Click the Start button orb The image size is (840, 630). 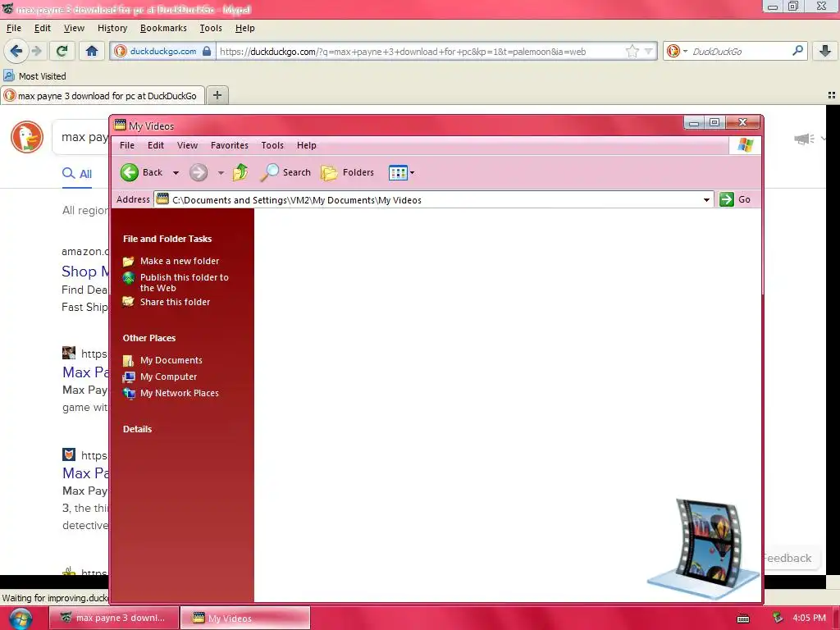[20, 619]
